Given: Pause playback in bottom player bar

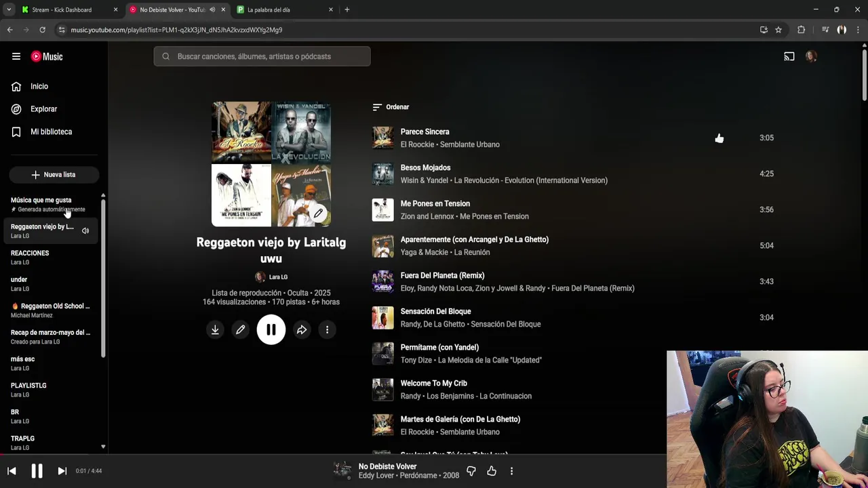Looking at the screenshot, I should (x=37, y=470).
